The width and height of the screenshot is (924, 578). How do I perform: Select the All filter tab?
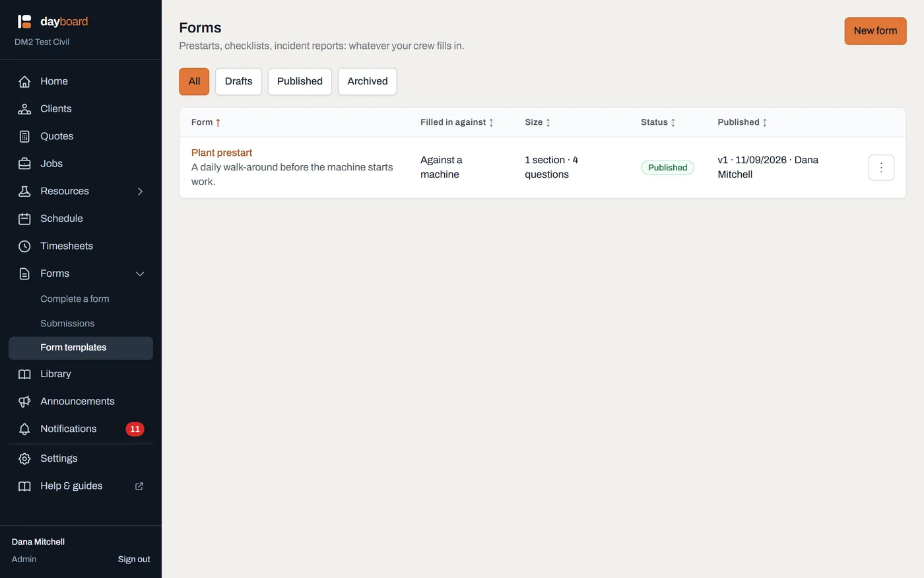pyautogui.click(x=194, y=81)
